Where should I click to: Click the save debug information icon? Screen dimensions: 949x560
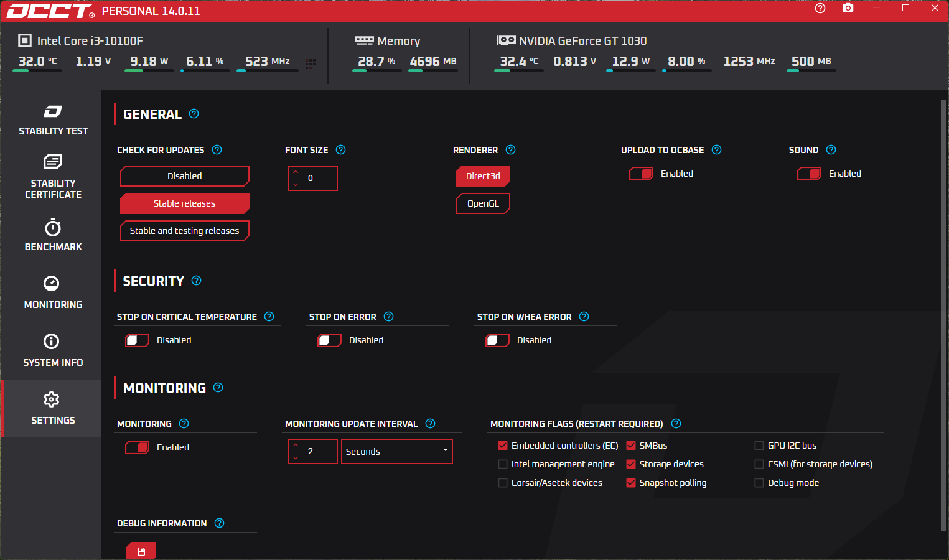(141, 551)
